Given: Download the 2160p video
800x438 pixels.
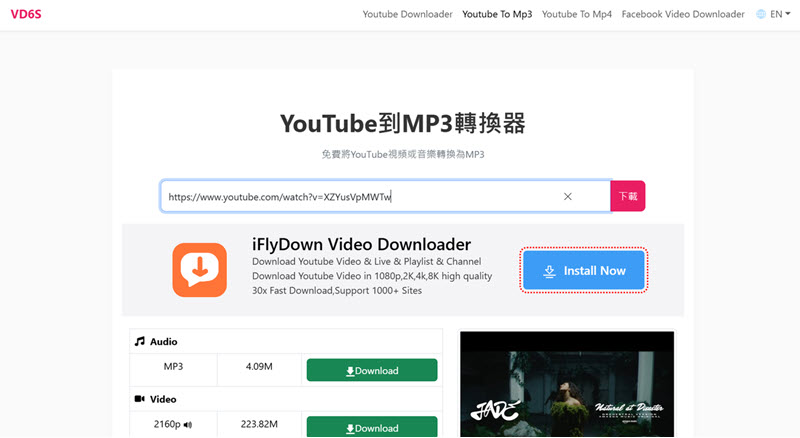Looking at the screenshot, I should pyautogui.click(x=372, y=427).
